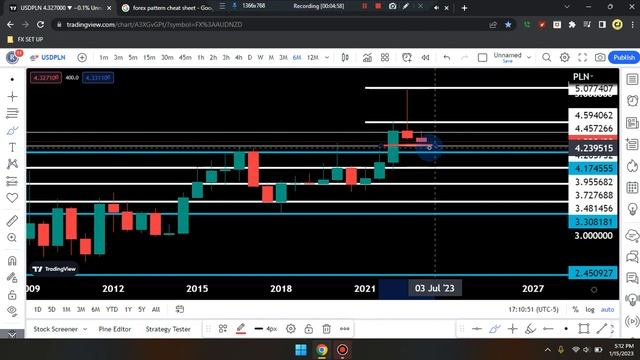The image size is (640, 360).
Task: Select the 6M timeframe
Action: click(297, 58)
